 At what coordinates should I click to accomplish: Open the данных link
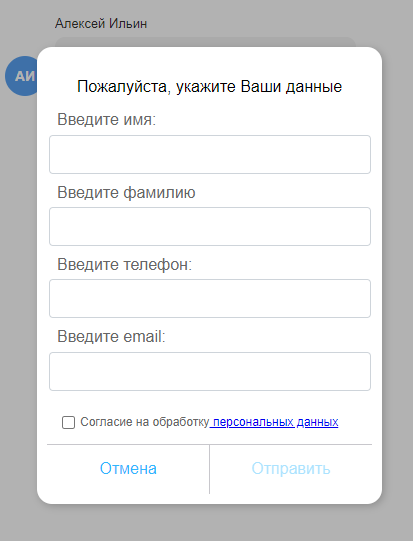(x=317, y=422)
